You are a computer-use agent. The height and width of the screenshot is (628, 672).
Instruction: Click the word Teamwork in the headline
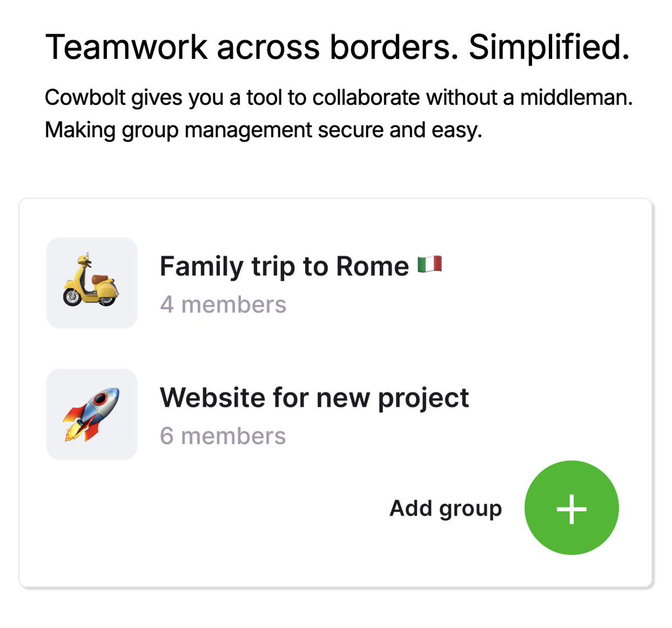click(127, 46)
